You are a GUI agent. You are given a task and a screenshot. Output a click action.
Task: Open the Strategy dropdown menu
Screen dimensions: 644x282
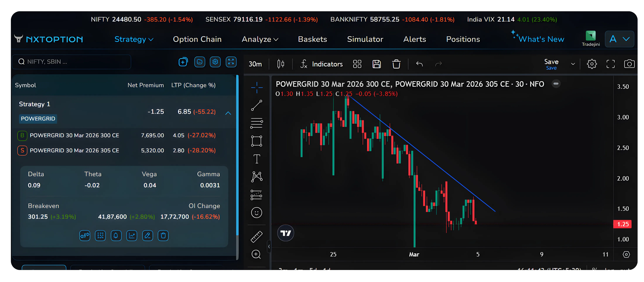coord(134,39)
